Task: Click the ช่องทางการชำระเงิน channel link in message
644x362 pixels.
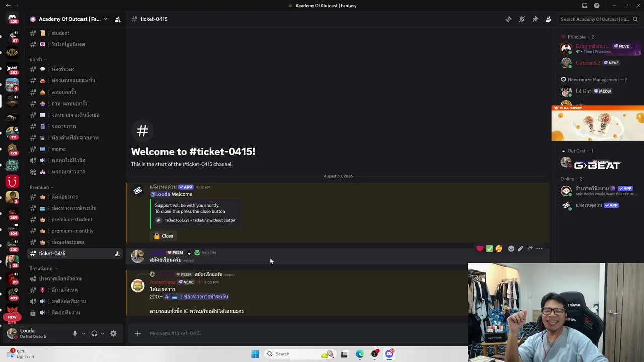Action: click(x=196, y=297)
